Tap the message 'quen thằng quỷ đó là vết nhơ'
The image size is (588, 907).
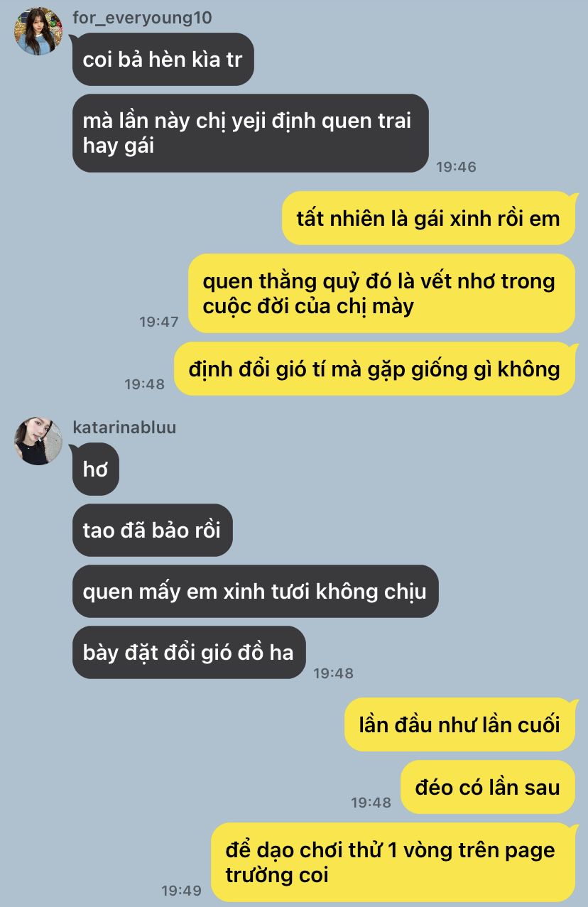point(381,293)
